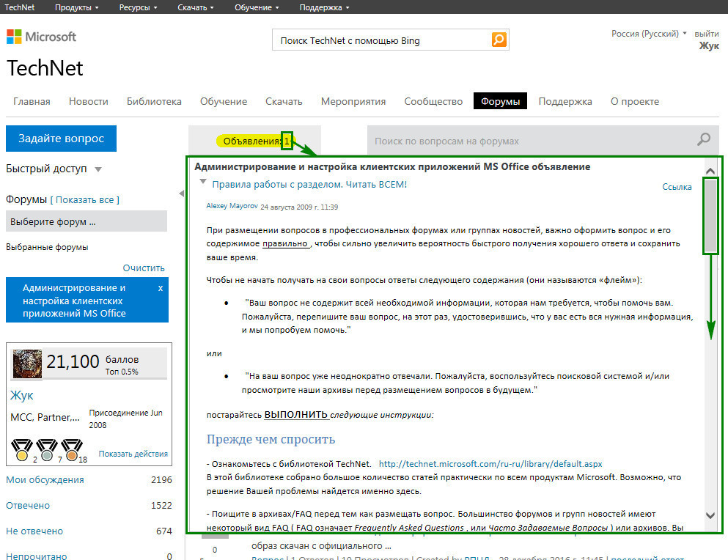Collapse the announcement with the triangle toggle

(203, 182)
